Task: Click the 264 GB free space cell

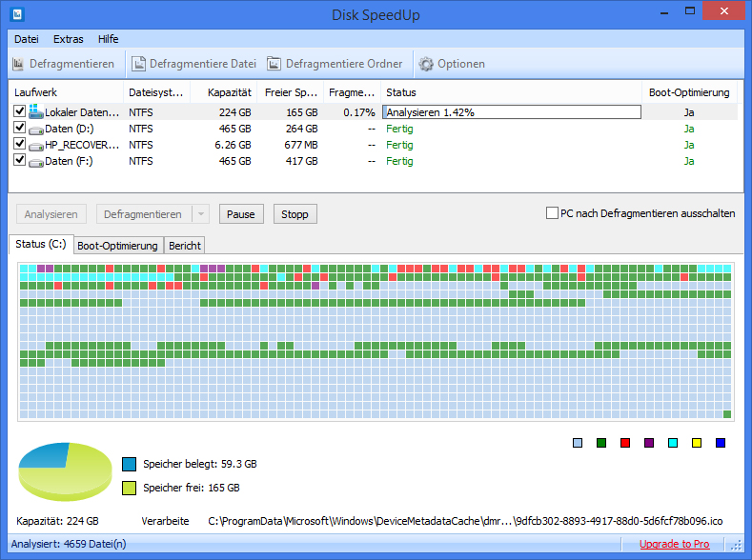Action: coord(302,129)
